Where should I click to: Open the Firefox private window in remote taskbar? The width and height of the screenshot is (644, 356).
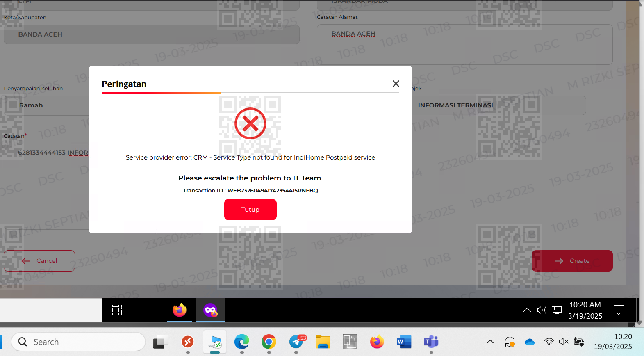(x=210, y=310)
